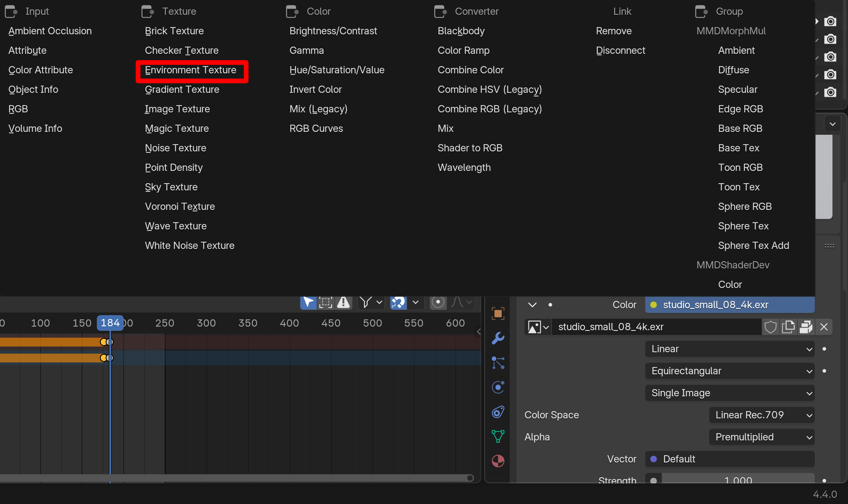This screenshot has width=848, height=504.
Task: Open the Single Image source dropdown
Action: pos(730,393)
